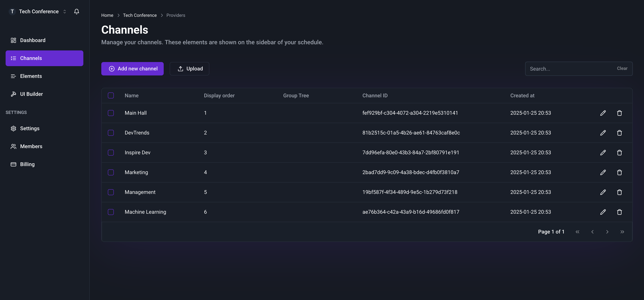Check the Inspire Dev row checkbox

(x=111, y=152)
